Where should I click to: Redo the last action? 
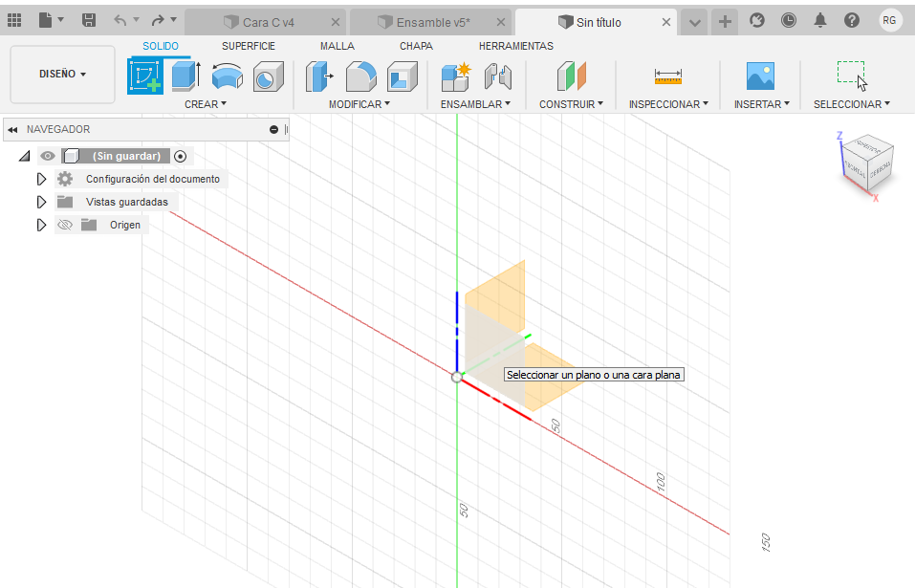(158, 21)
